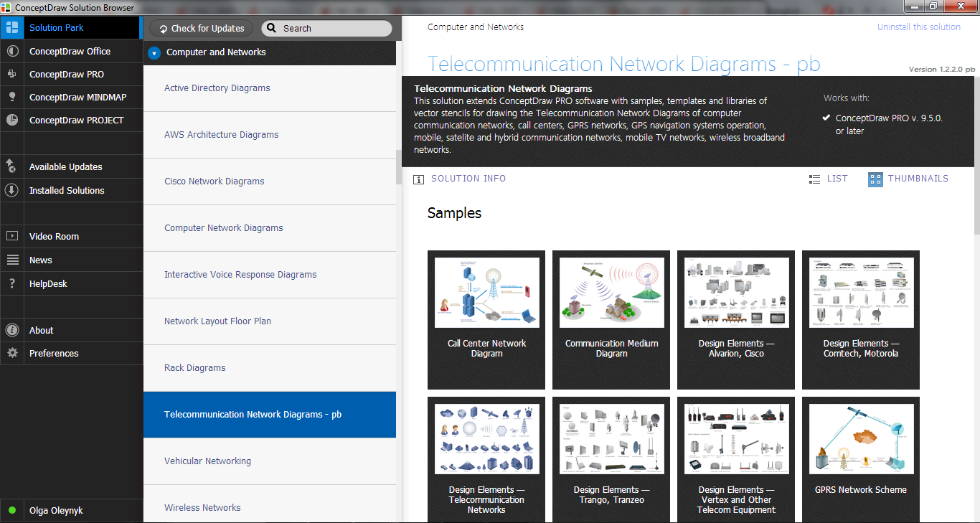
Task: Open Design Elements — Alvarion, Cisco sample
Action: tap(736, 320)
